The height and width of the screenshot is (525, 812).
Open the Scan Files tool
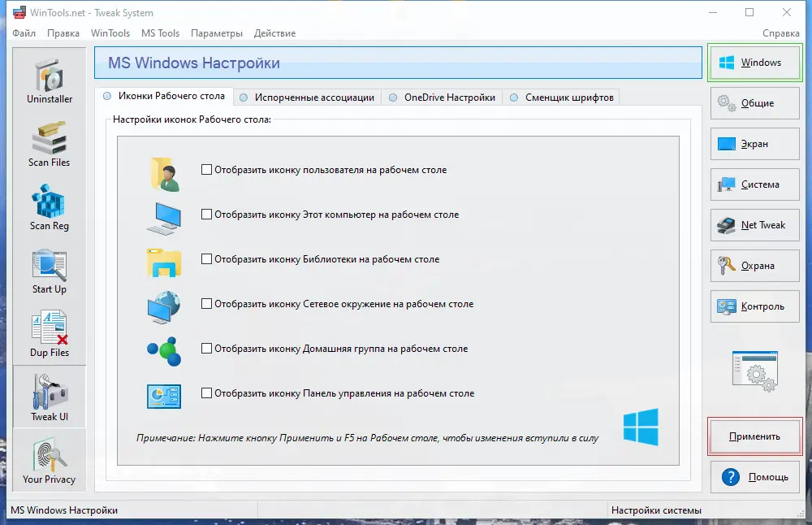[50, 145]
